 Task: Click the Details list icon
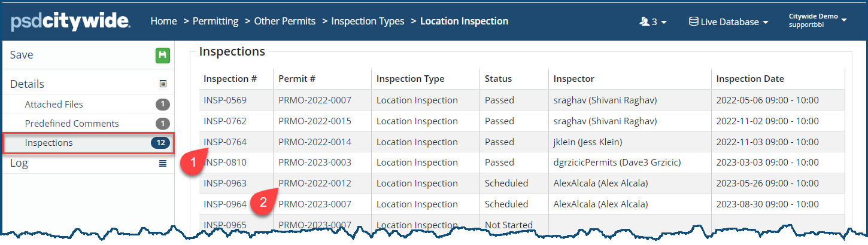click(x=163, y=84)
